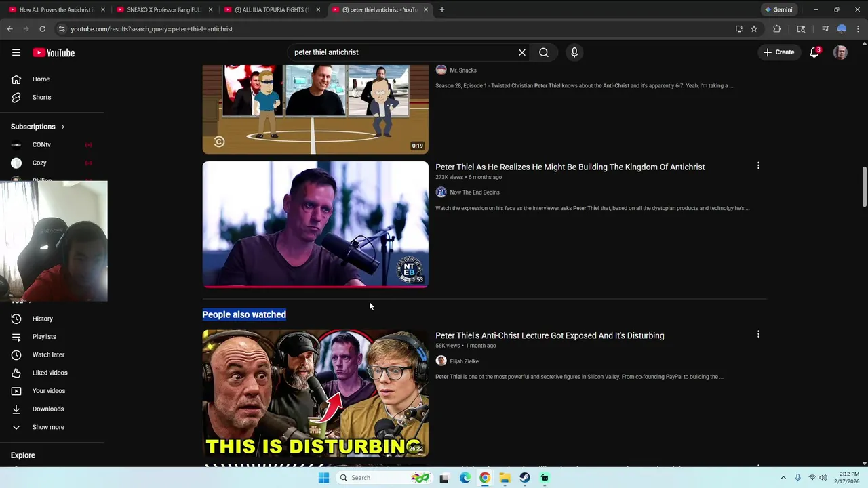Submit search with the magnifying glass button

point(544,52)
